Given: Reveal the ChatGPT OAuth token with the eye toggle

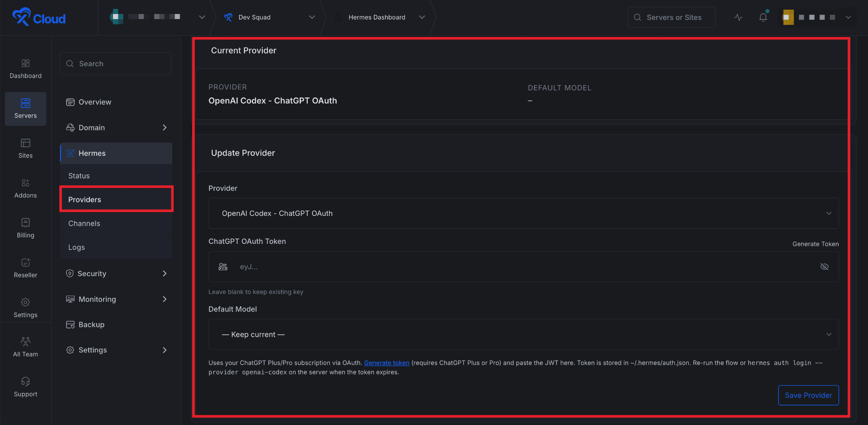Looking at the screenshot, I should (x=825, y=266).
